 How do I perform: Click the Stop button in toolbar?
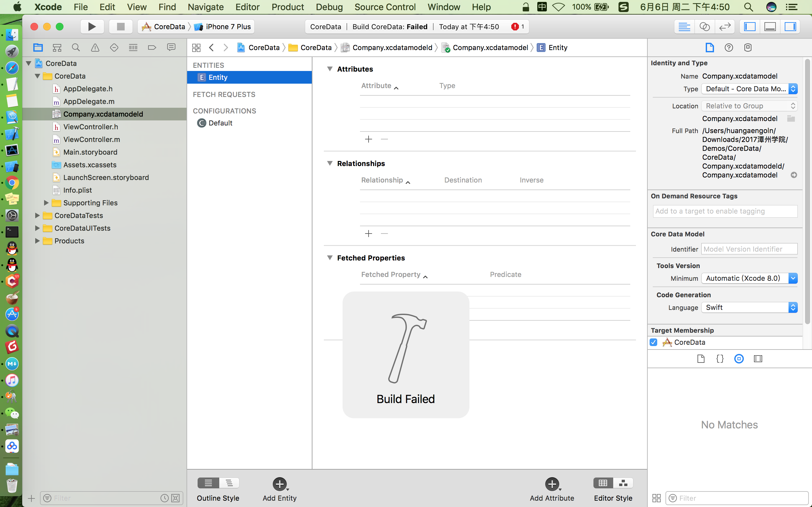point(121,27)
